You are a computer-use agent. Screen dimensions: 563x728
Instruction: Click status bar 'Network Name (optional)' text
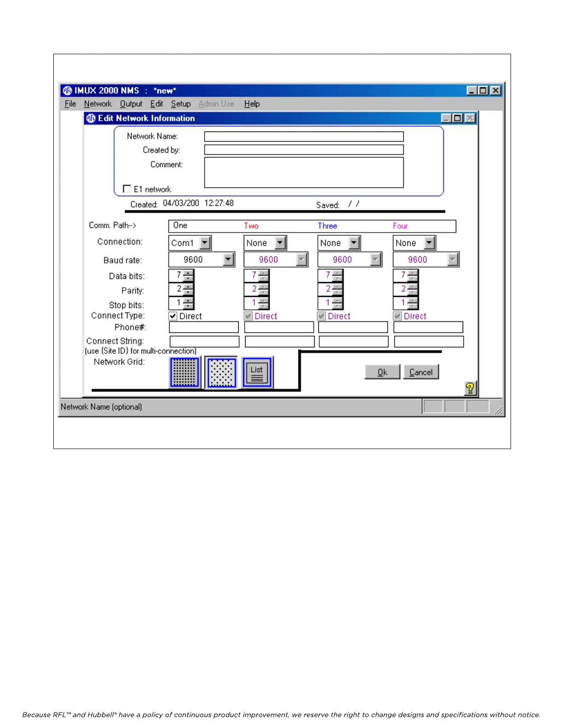click(x=101, y=407)
